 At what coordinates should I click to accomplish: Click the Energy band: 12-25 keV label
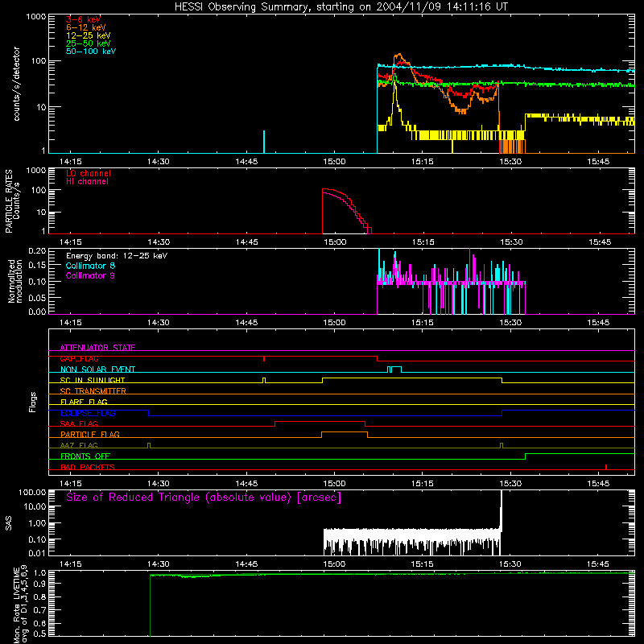click(x=117, y=256)
